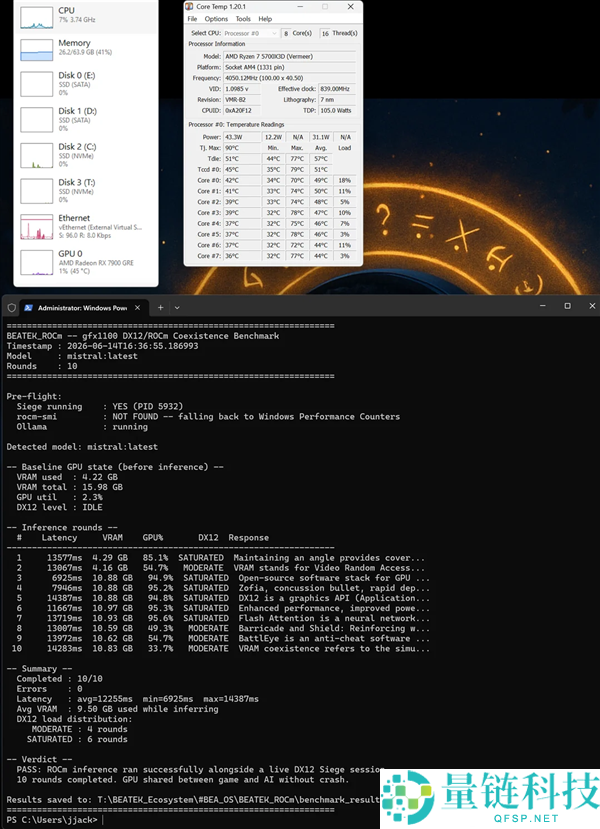Image resolution: width=600 pixels, height=829 pixels.
Task: Minimize the terminal window
Action: point(542,306)
